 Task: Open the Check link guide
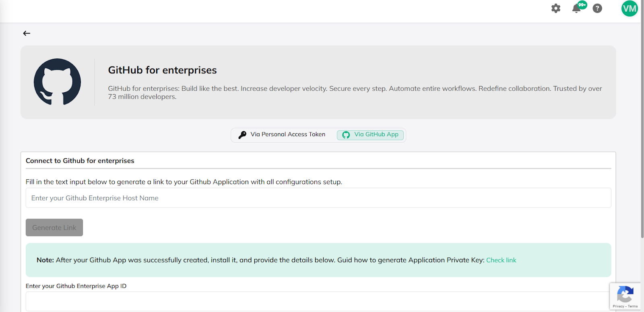tap(501, 260)
